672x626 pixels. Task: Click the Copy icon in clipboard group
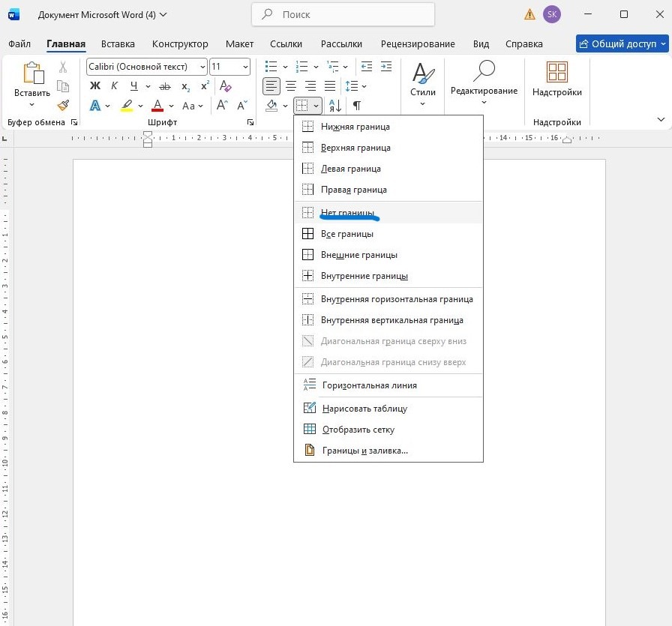tap(63, 86)
